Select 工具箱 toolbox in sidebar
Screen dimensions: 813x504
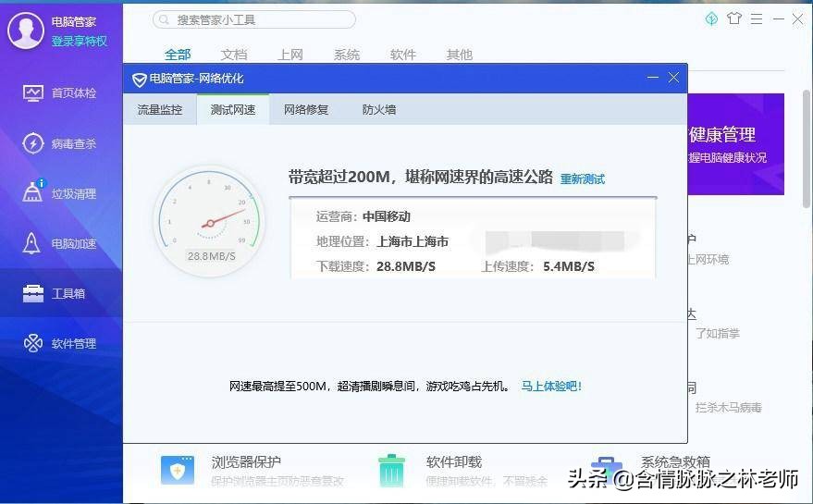61,294
